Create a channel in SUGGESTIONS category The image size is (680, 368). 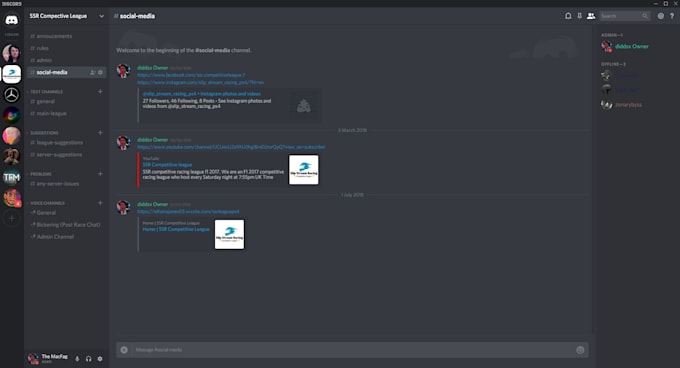click(x=100, y=133)
